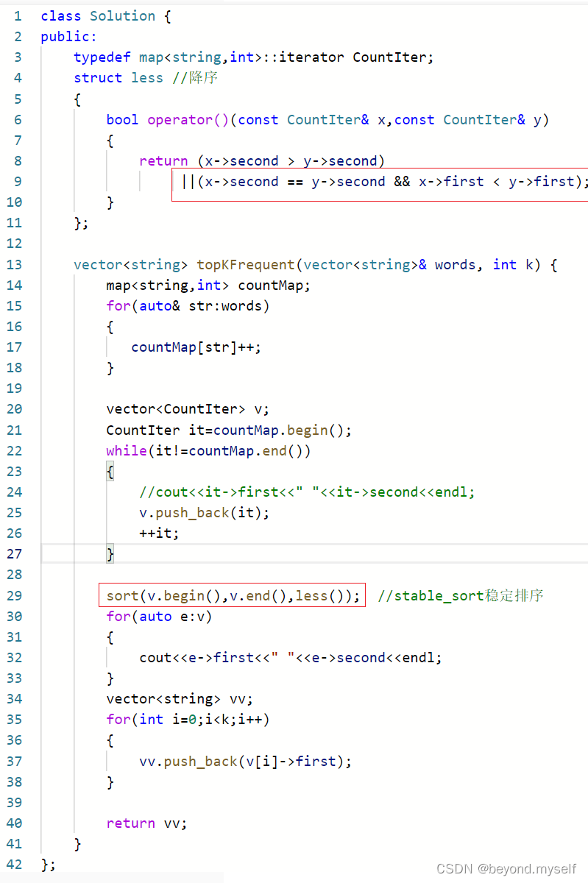588x883 pixels.
Task: Click the final '};' on line 42
Action: coord(49,864)
